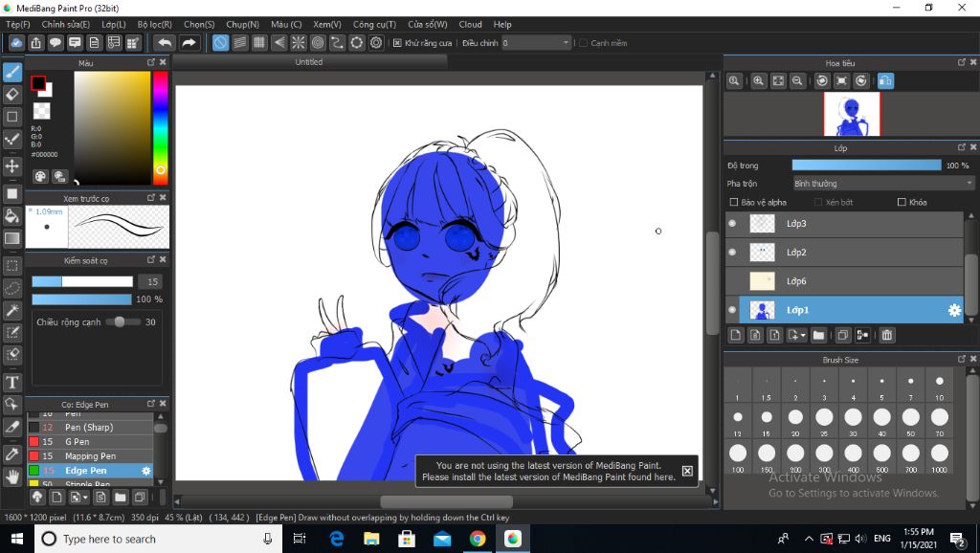Open Lớp1 layer settings gear

954,310
